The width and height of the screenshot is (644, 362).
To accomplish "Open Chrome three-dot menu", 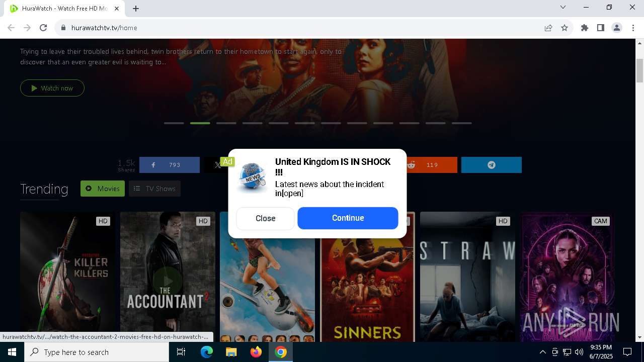I will coord(633,28).
